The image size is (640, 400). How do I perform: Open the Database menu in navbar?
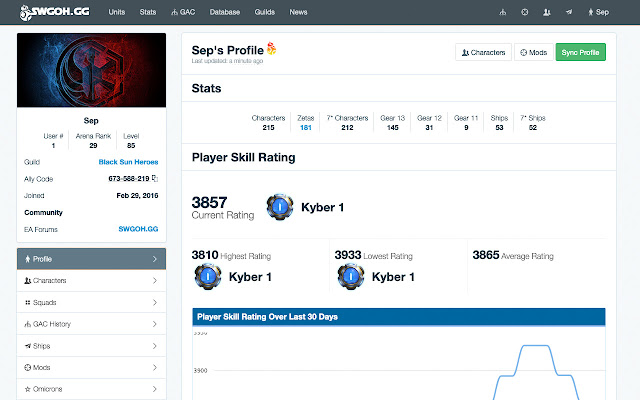[225, 12]
